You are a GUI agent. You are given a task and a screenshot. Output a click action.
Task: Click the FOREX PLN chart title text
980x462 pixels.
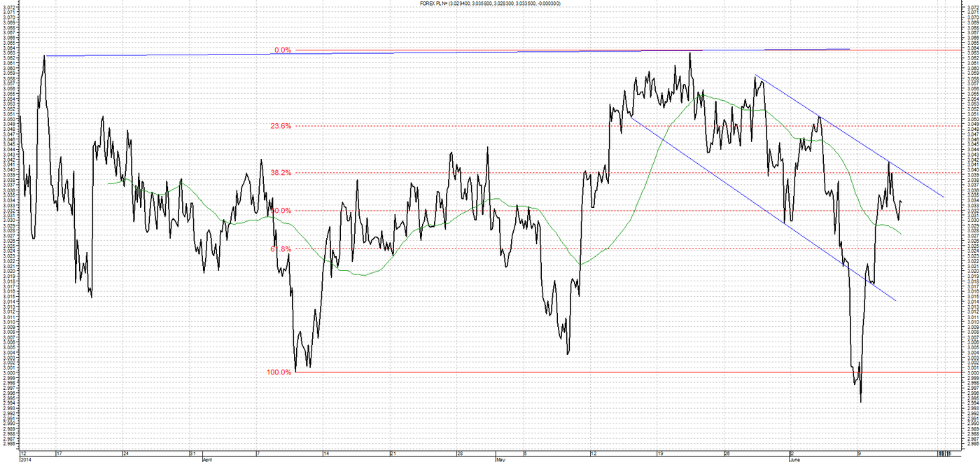click(x=490, y=3)
